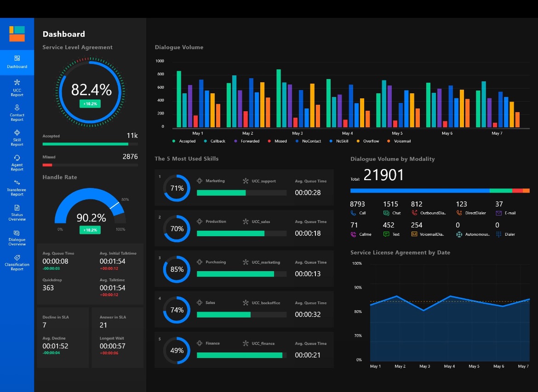The image size is (538, 392).
Task: Click the E-mail modality envelope icon
Action: coord(498,213)
